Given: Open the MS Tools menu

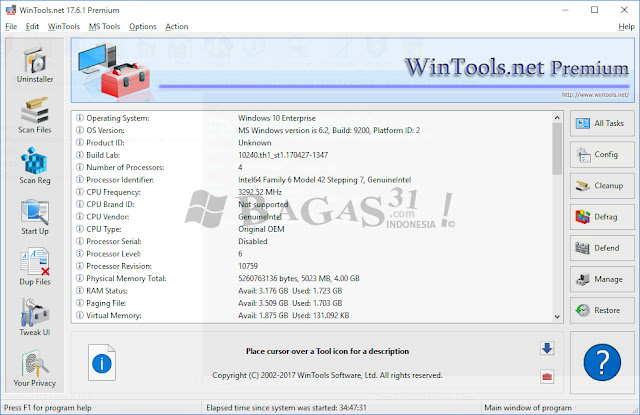Looking at the screenshot, I should coord(104,27).
